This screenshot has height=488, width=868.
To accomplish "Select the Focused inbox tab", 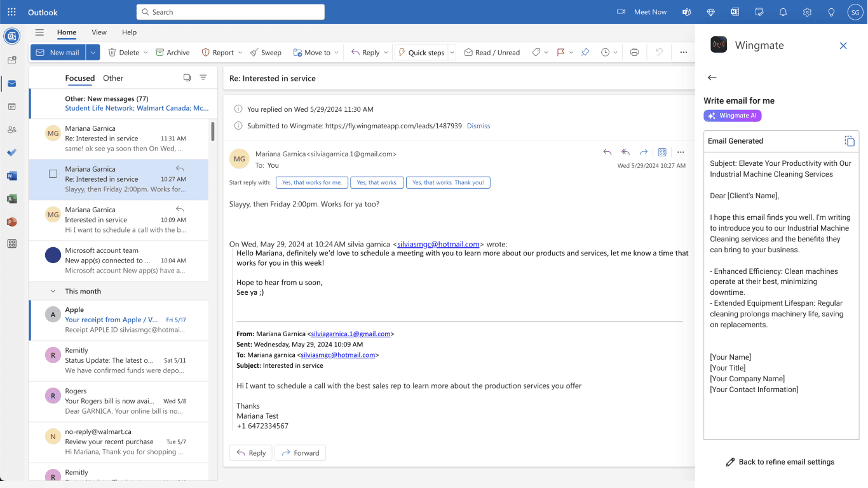I will 80,78.
